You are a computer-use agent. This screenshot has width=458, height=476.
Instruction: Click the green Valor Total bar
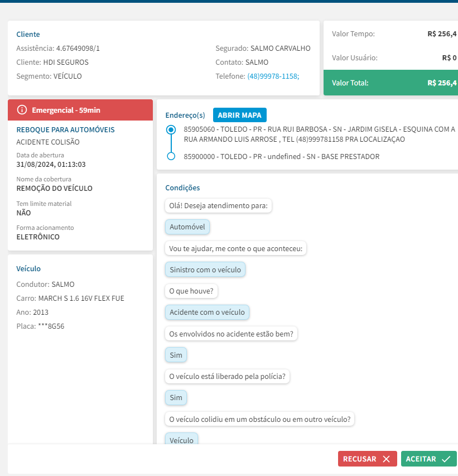click(x=390, y=83)
